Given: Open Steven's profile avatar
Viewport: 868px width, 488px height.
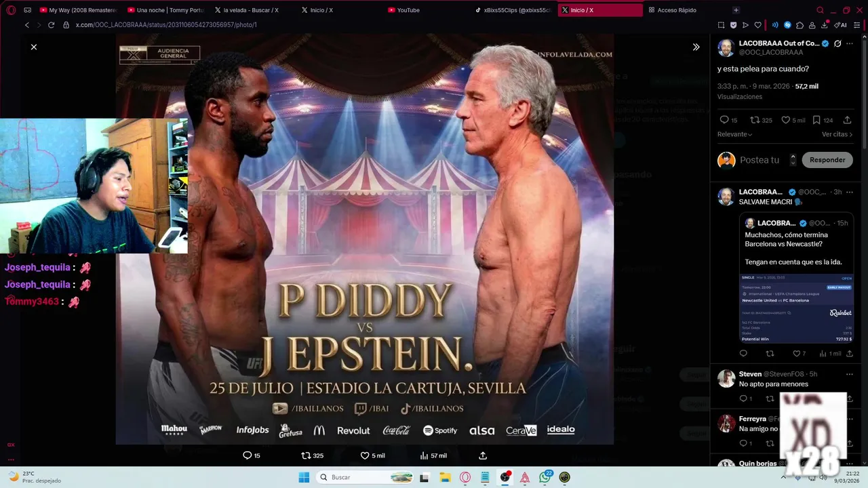Looking at the screenshot, I should pos(726,378).
